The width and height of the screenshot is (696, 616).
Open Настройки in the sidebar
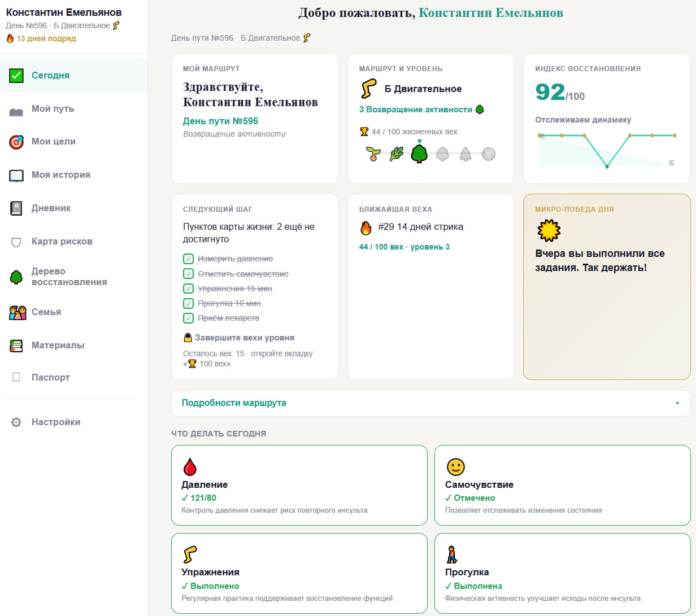[74, 422]
